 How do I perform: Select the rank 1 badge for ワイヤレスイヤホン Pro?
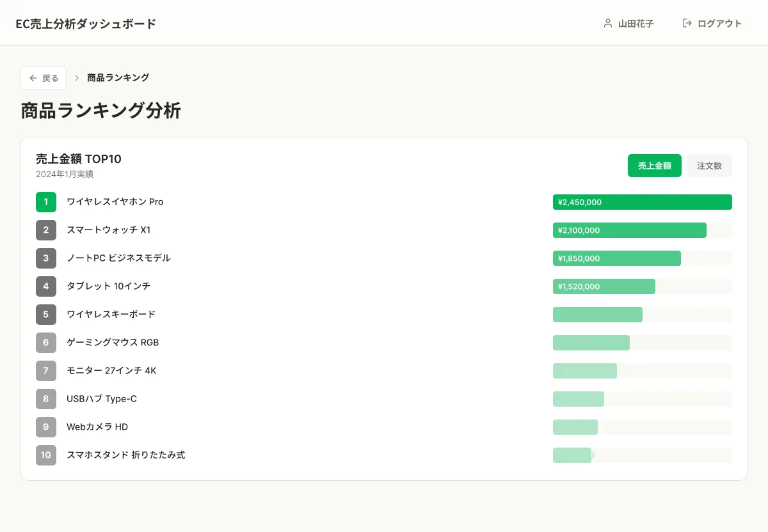point(45,202)
